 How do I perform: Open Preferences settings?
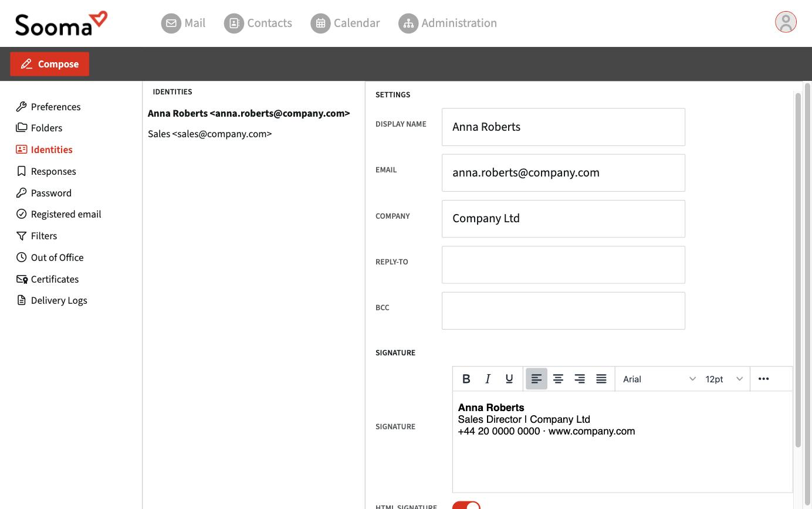coord(48,107)
